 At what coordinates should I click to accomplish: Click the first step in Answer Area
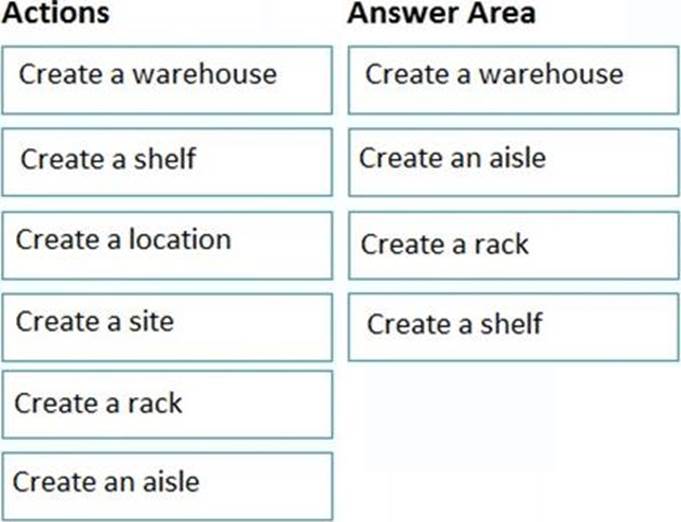click(513, 79)
